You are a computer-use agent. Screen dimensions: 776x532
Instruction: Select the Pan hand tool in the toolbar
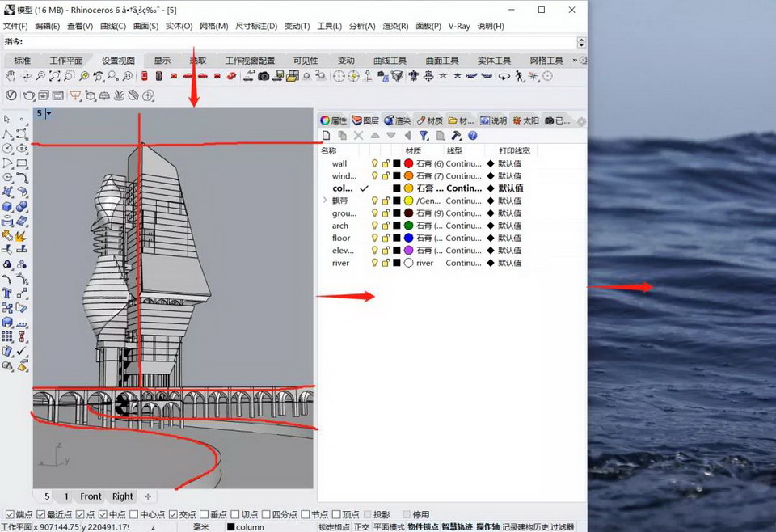11,76
